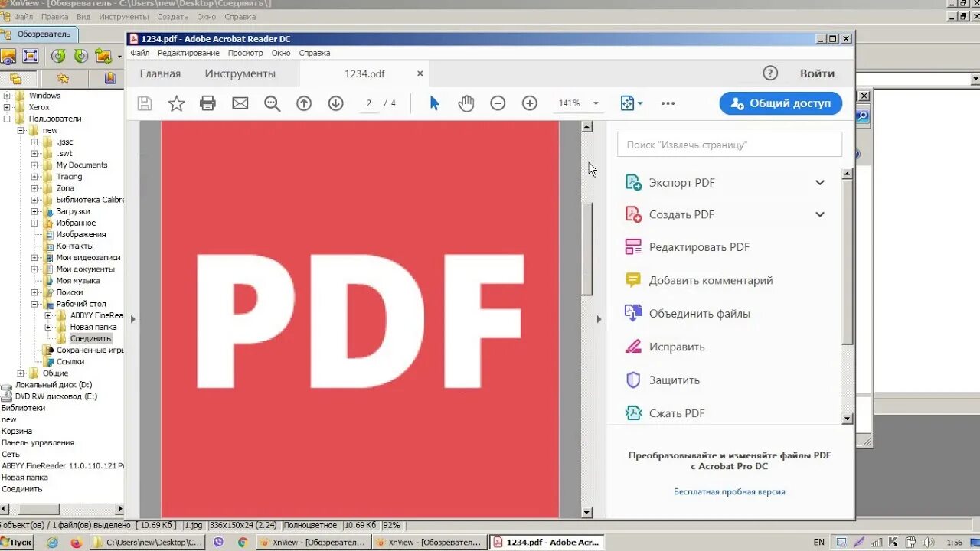Image resolution: width=980 pixels, height=551 pixels.
Task: Open Вид menu in XnView
Action: 83,16
